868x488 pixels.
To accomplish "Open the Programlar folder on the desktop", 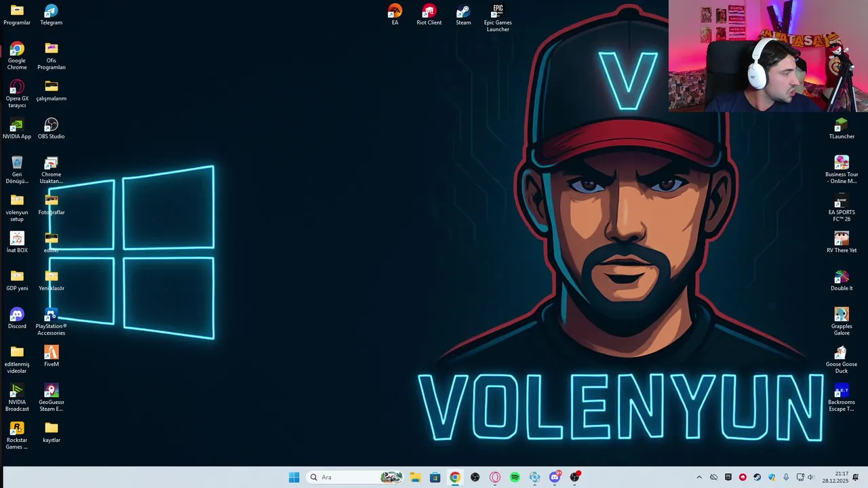I will coord(17,15).
